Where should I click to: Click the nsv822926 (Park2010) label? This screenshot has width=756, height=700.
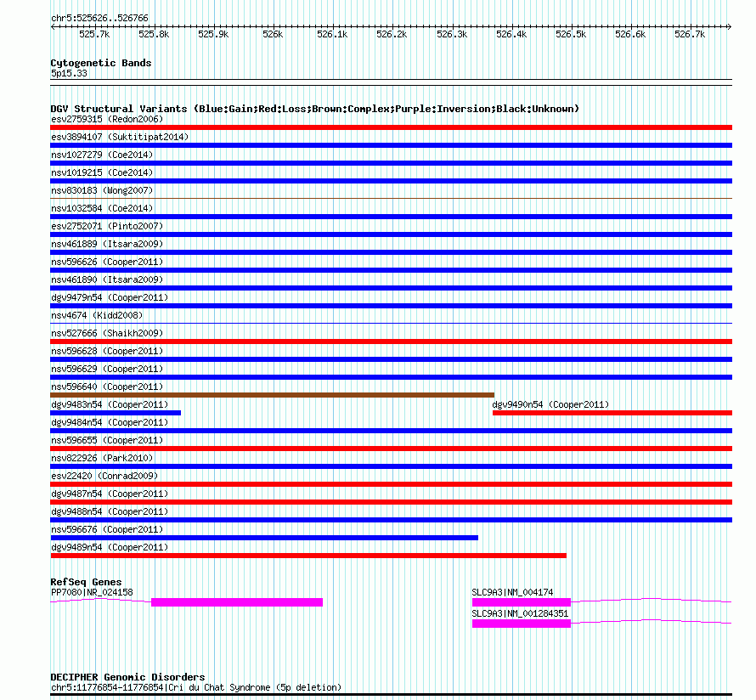(x=102, y=458)
